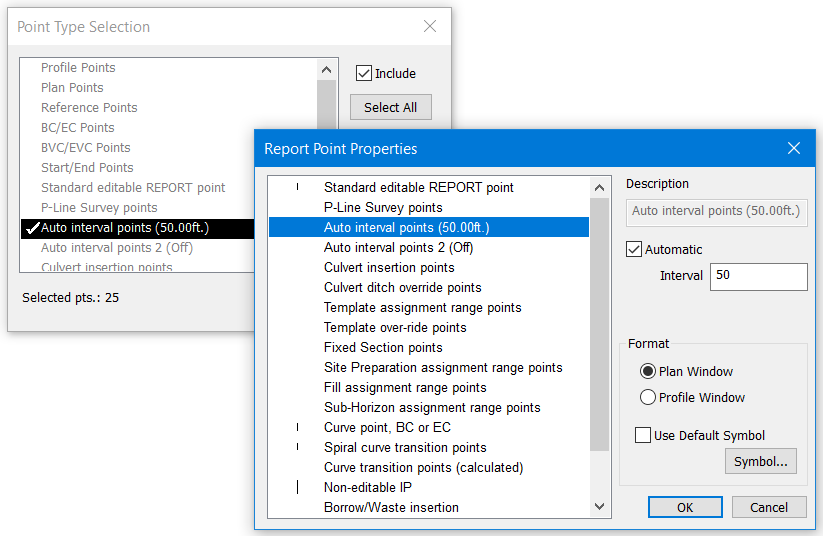Close the Report Point Properties dialog
The height and width of the screenshot is (536, 823).
pyautogui.click(x=794, y=149)
